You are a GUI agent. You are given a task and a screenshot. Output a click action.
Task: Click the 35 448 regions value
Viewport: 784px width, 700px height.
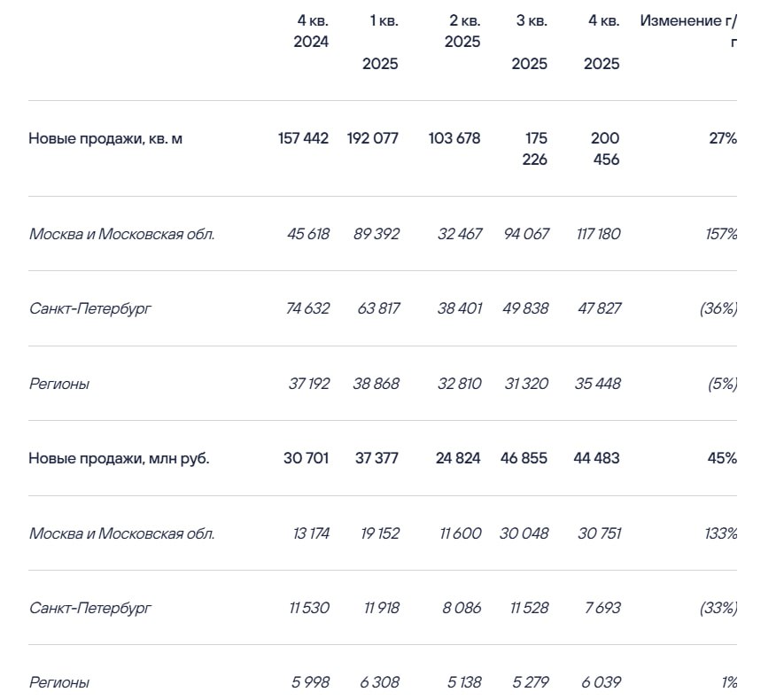click(597, 384)
